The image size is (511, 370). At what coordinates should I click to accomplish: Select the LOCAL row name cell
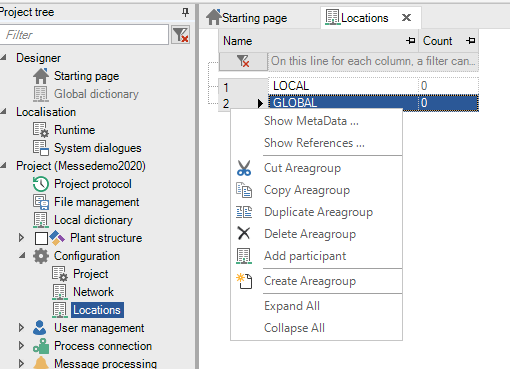pyautogui.click(x=343, y=86)
